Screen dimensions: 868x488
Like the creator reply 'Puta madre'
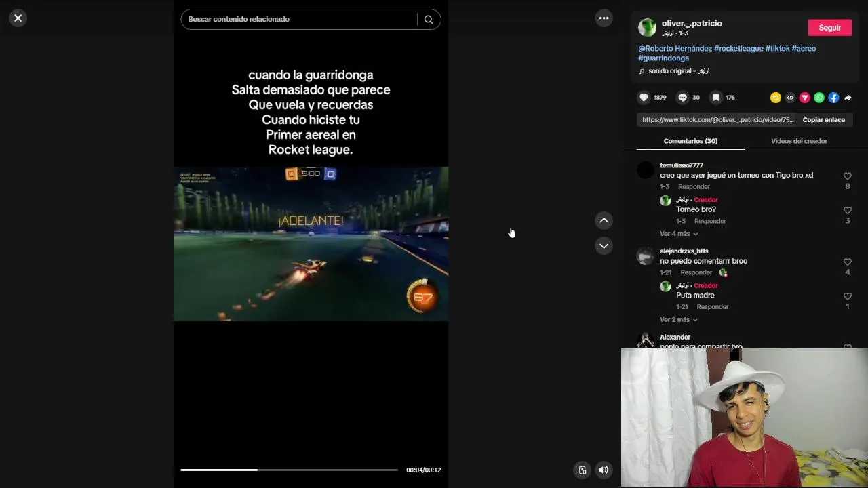(848, 297)
